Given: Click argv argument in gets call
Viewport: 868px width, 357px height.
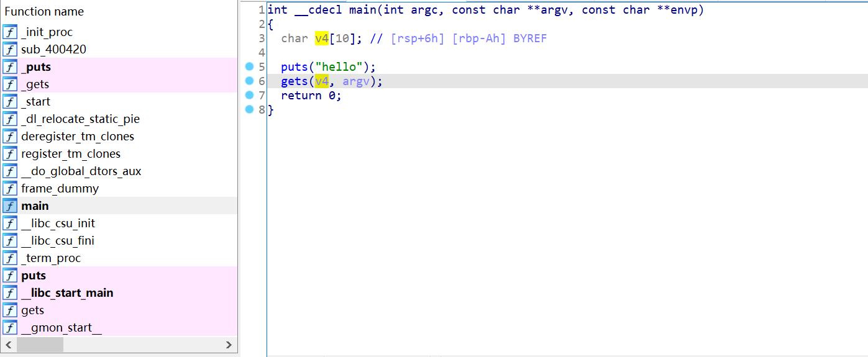Looking at the screenshot, I should point(357,81).
